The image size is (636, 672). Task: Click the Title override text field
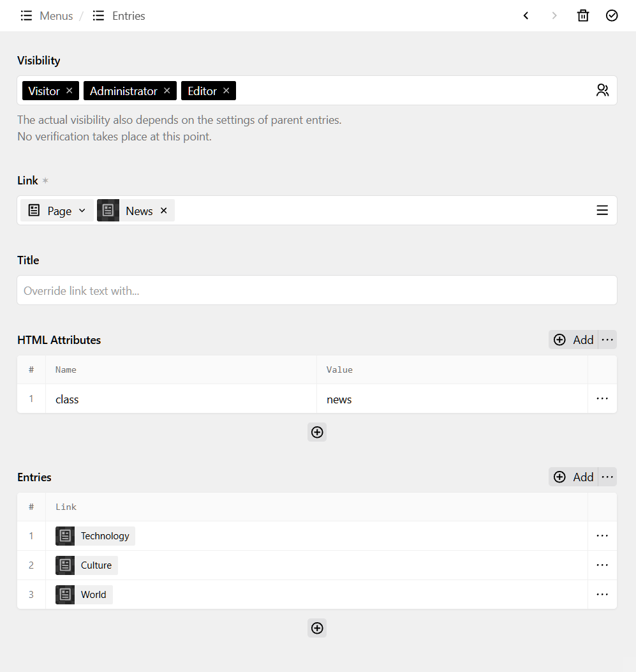click(317, 290)
